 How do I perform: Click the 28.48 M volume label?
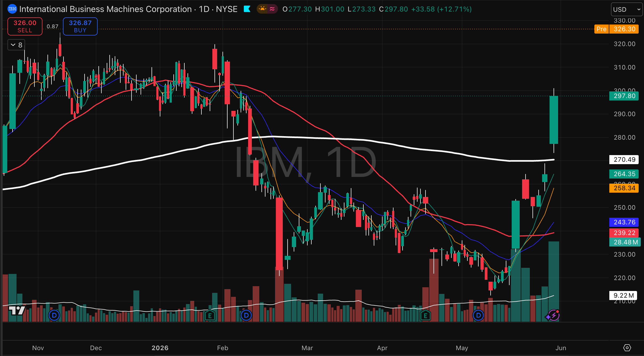[625, 242]
